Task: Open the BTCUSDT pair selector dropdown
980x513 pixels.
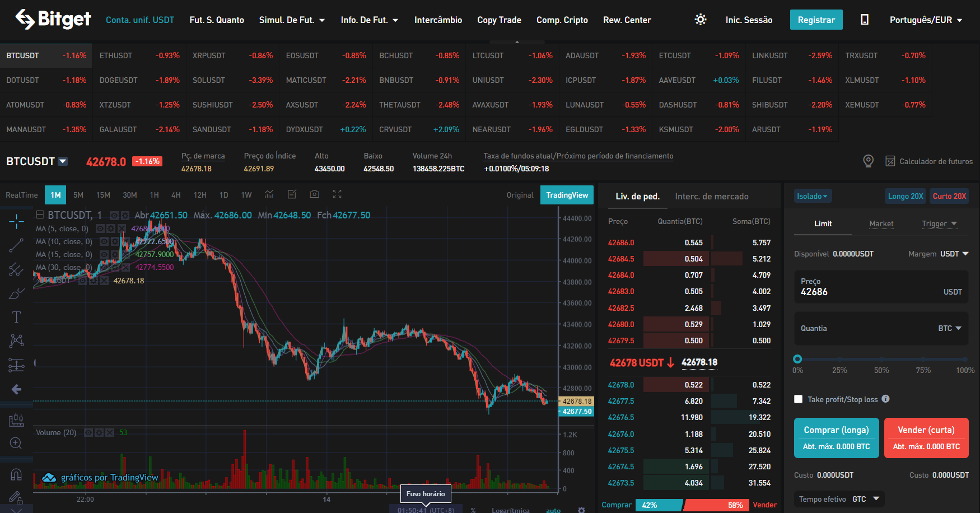Action: click(63, 161)
